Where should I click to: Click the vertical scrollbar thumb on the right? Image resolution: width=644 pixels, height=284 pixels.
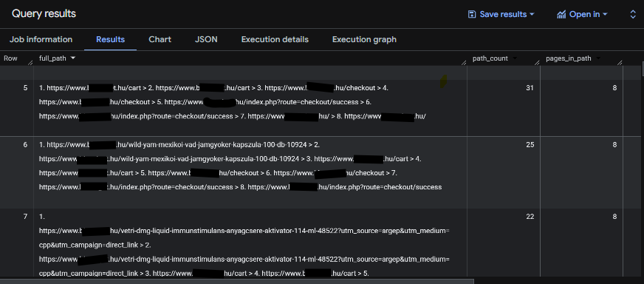coord(642,69)
